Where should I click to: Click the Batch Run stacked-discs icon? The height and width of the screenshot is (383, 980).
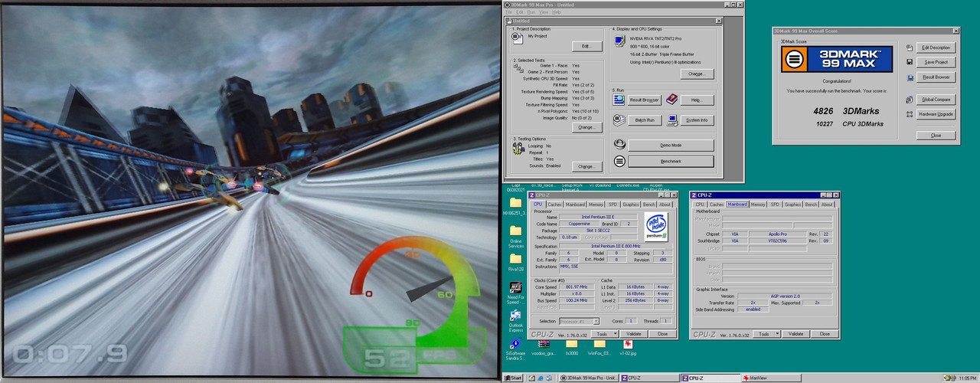coord(619,120)
